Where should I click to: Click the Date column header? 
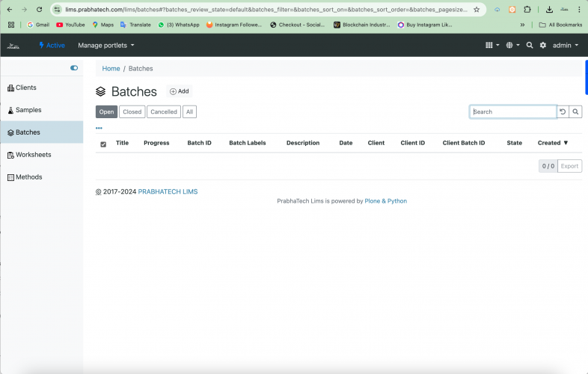346,143
